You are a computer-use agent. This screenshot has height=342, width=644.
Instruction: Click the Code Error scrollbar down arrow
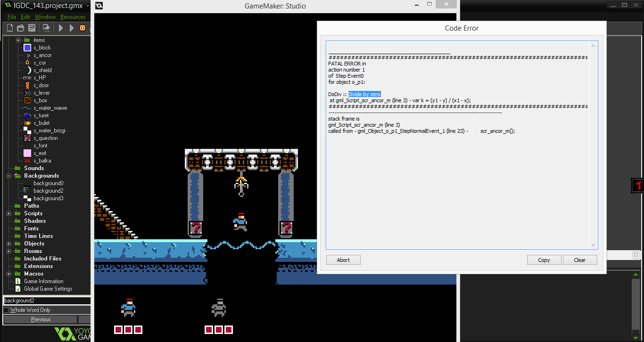coord(594,245)
